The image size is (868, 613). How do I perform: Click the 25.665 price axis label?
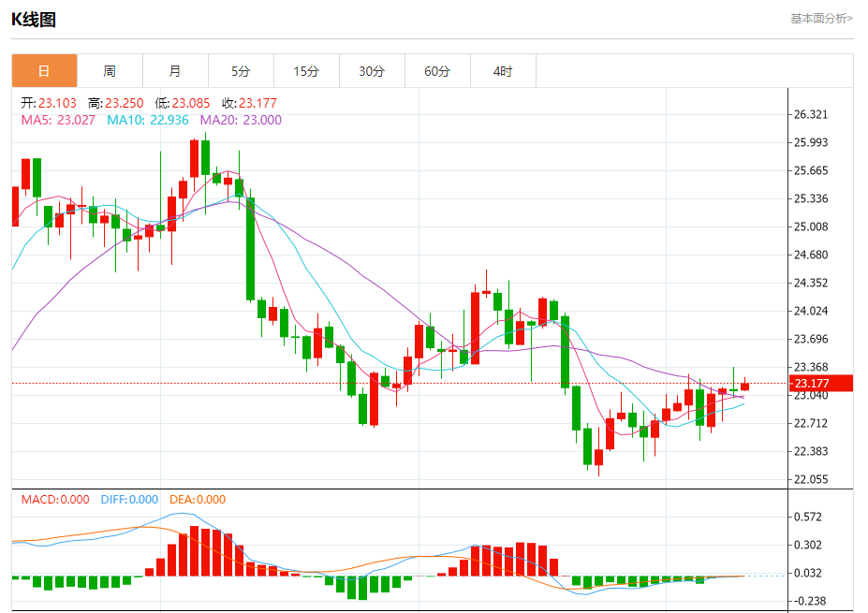(811, 170)
